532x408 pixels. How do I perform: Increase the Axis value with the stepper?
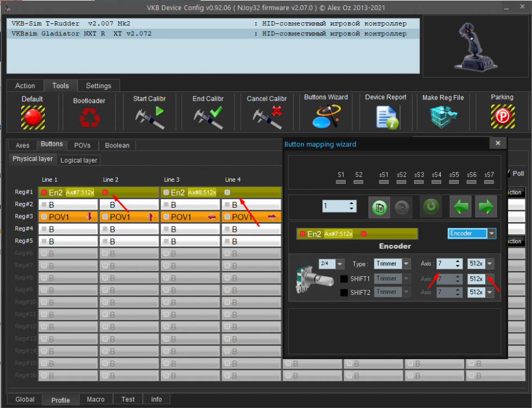point(458,261)
